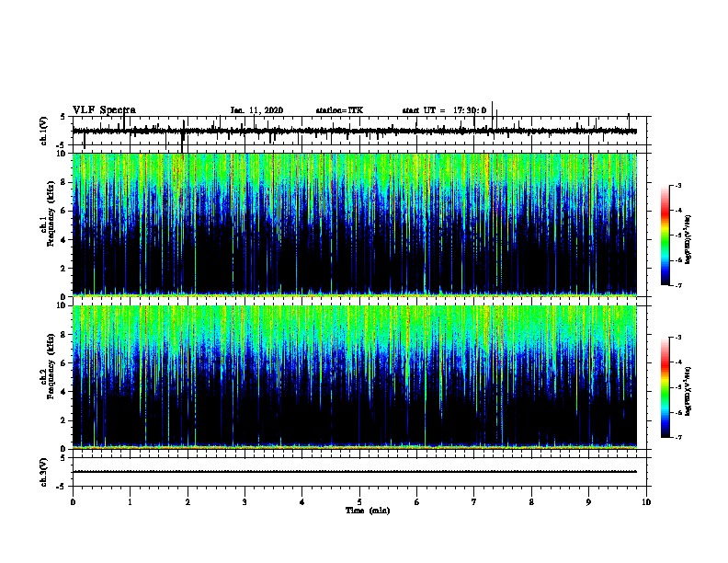Click the "2" kHz tick on ch.2 axis
Viewport: 728px width, 563px height.
pyautogui.click(x=64, y=420)
